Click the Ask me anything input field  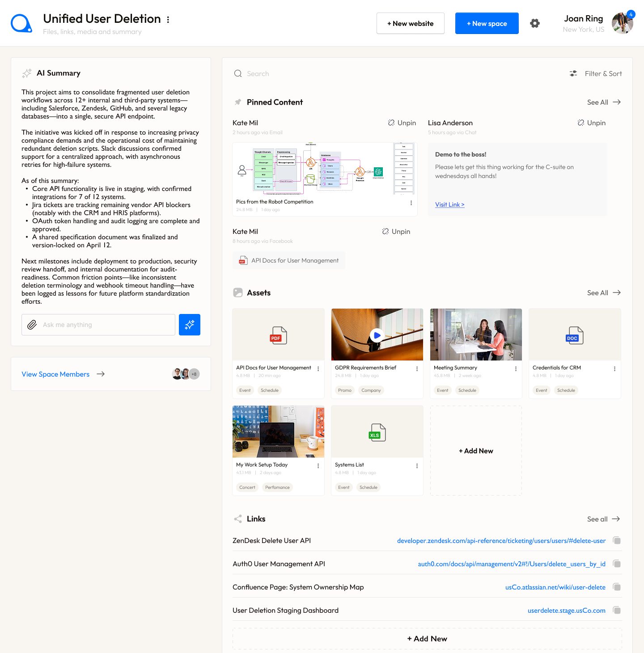(x=105, y=325)
